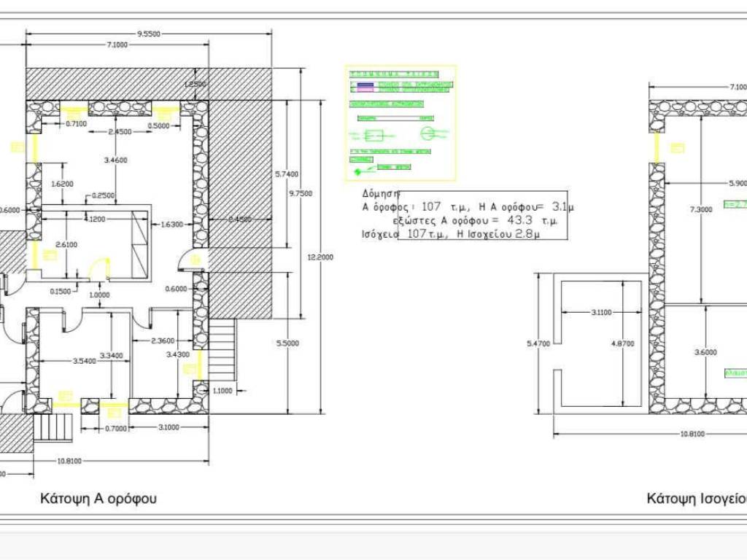Click the green diamond symbol in the legend
The height and width of the screenshot is (560, 747).
pyautogui.click(x=357, y=172)
